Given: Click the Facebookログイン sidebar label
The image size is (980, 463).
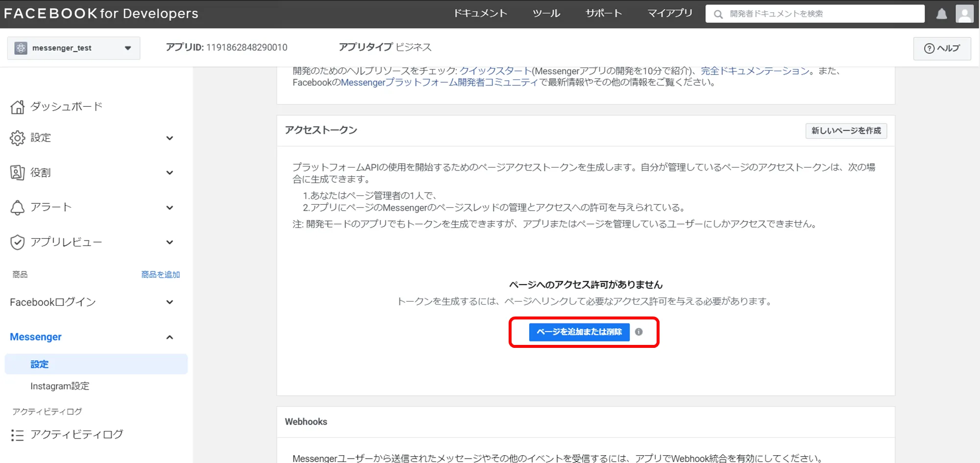Looking at the screenshot, I should 53,302.
